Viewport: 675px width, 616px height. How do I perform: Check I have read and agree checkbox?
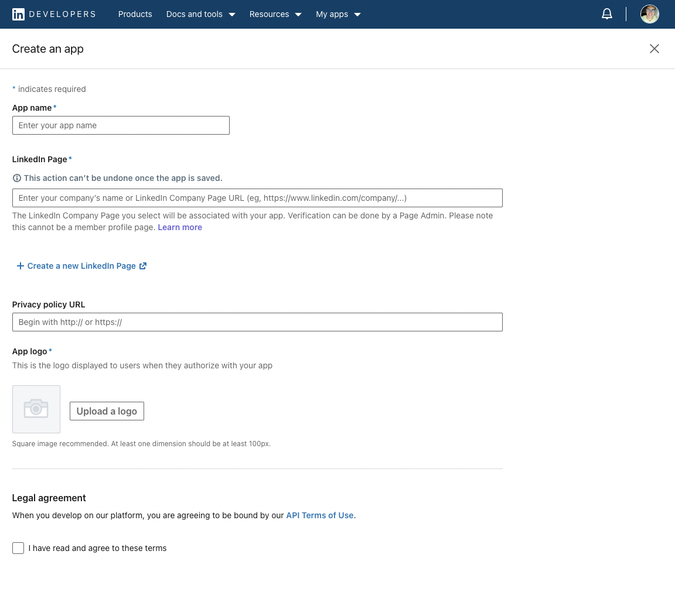tap(18, 548)
